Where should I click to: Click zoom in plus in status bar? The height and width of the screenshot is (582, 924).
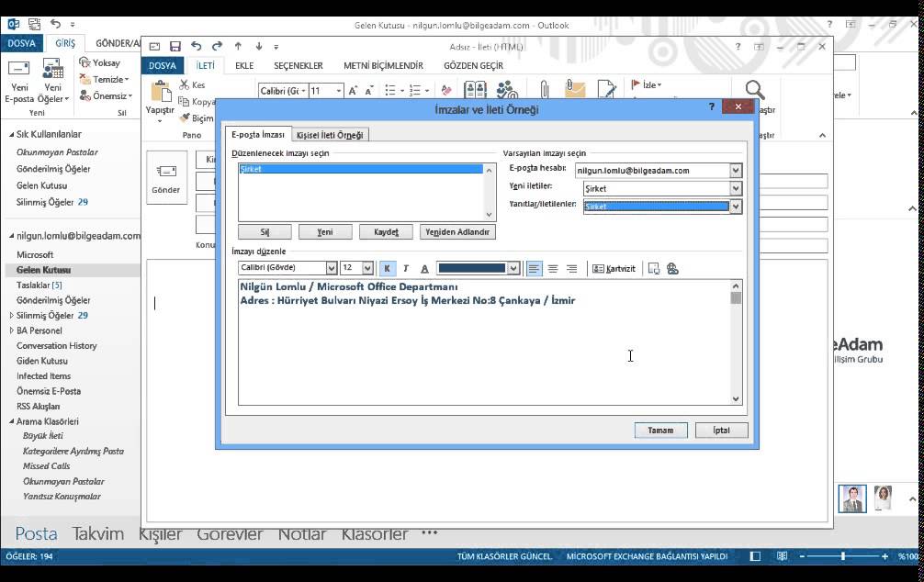tap(885, 556)
